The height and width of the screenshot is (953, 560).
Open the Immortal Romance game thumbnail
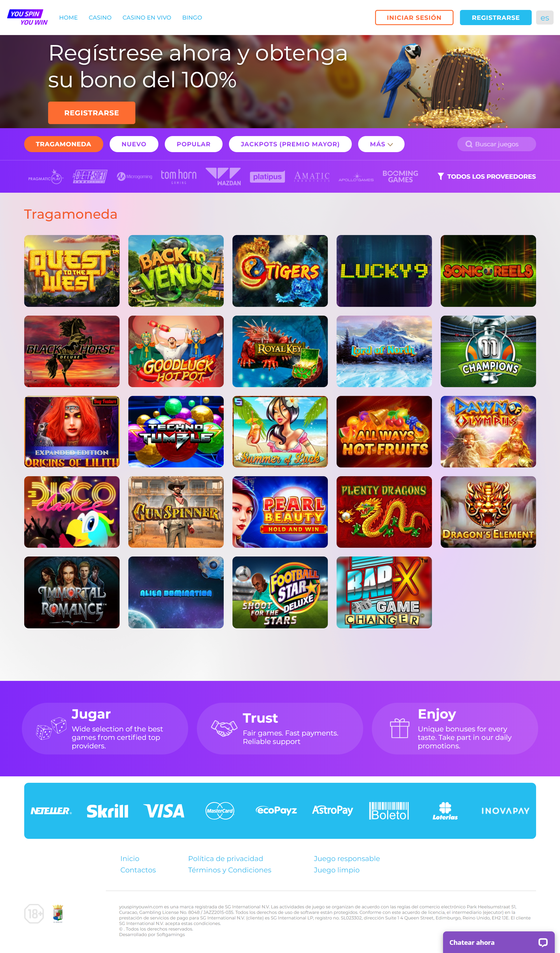tap(72, 592)
